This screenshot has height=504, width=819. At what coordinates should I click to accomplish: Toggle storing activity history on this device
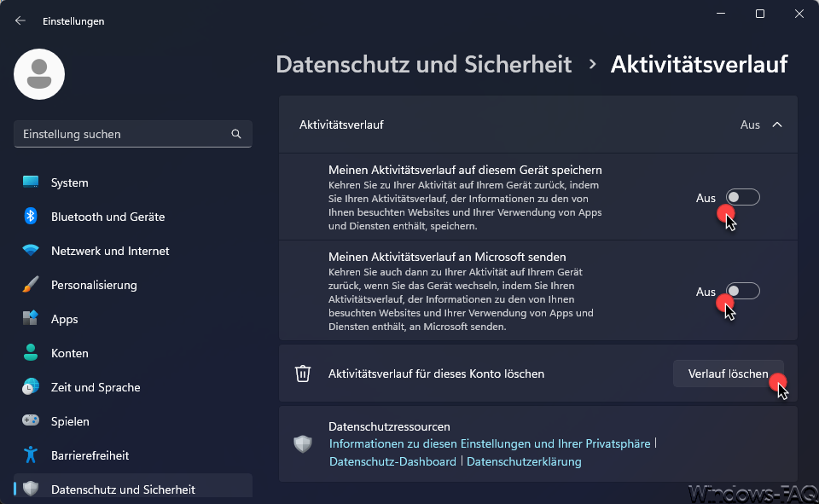(x=742, y=198)
